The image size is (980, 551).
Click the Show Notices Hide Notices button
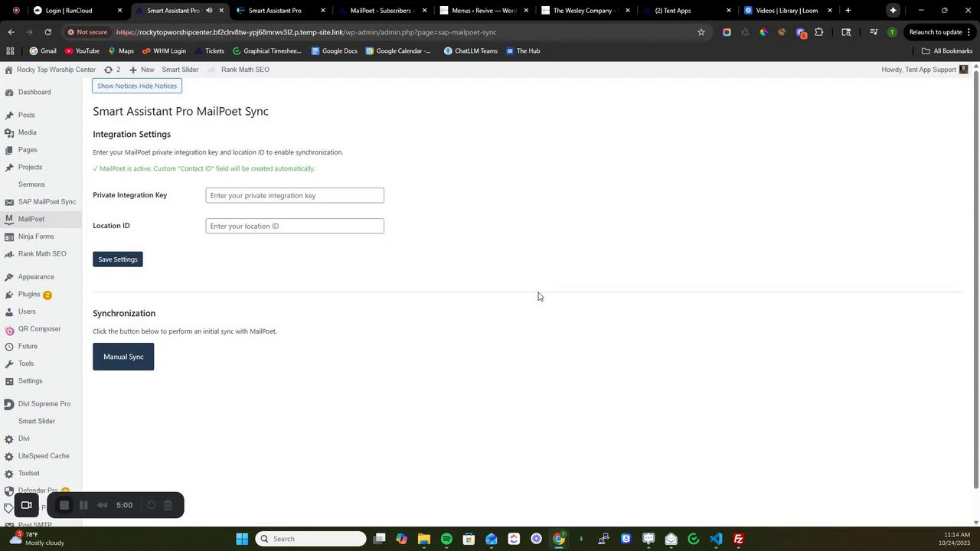click(x=137, y=86)
